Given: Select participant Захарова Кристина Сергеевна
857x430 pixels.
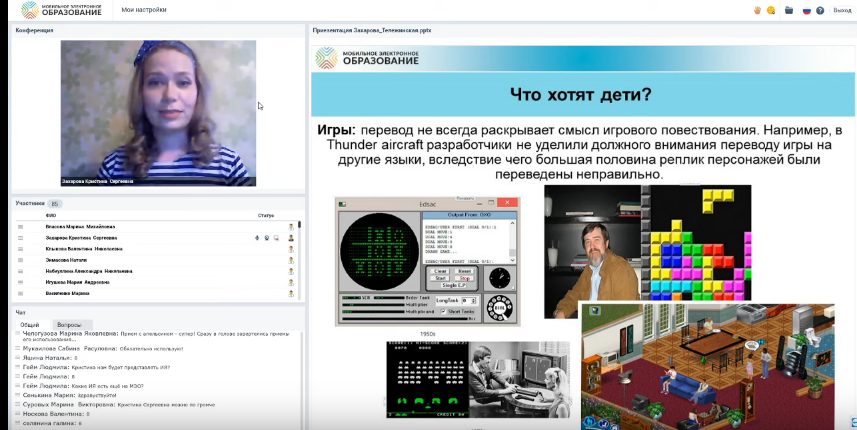Looking at the screenshot, I should click(81, 238).
